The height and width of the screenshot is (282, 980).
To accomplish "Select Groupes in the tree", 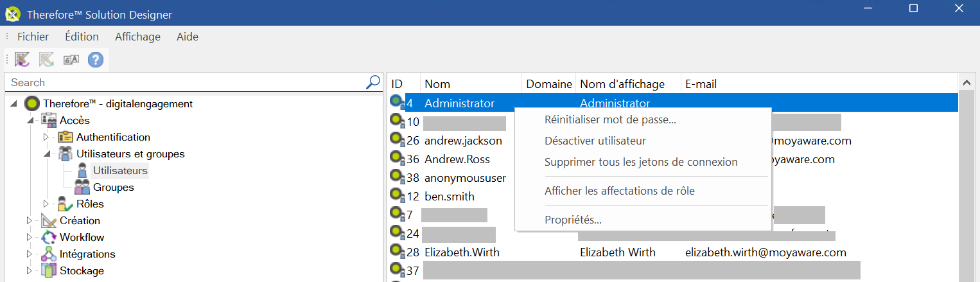I will point(114,187).
